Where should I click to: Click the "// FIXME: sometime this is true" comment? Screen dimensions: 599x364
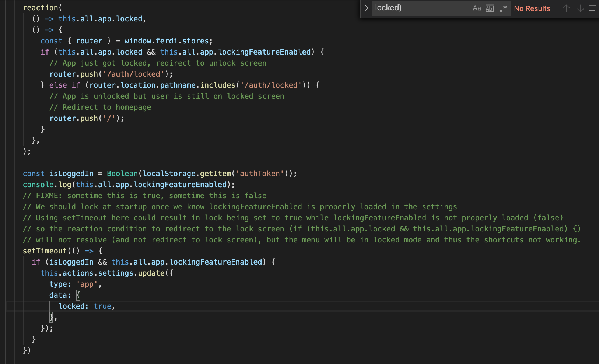(x=145, y=196)
